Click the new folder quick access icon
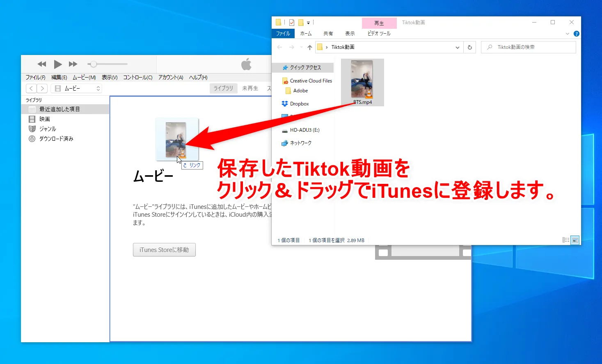Screen dimensions: 602x364 301,23
